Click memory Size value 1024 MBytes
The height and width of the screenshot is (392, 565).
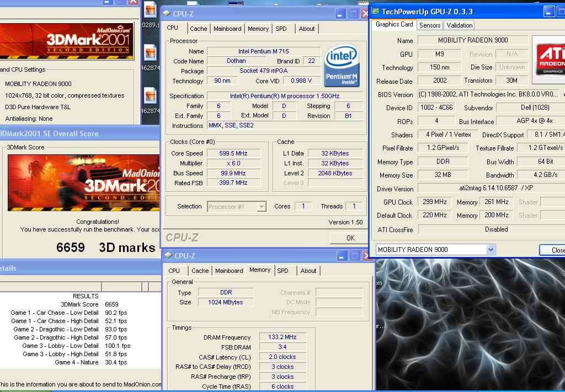coord(226,302)
